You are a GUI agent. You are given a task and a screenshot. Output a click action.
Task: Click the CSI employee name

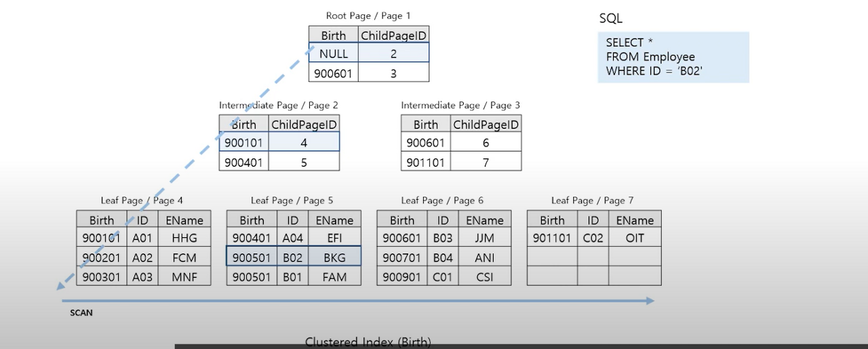[485, 276]
